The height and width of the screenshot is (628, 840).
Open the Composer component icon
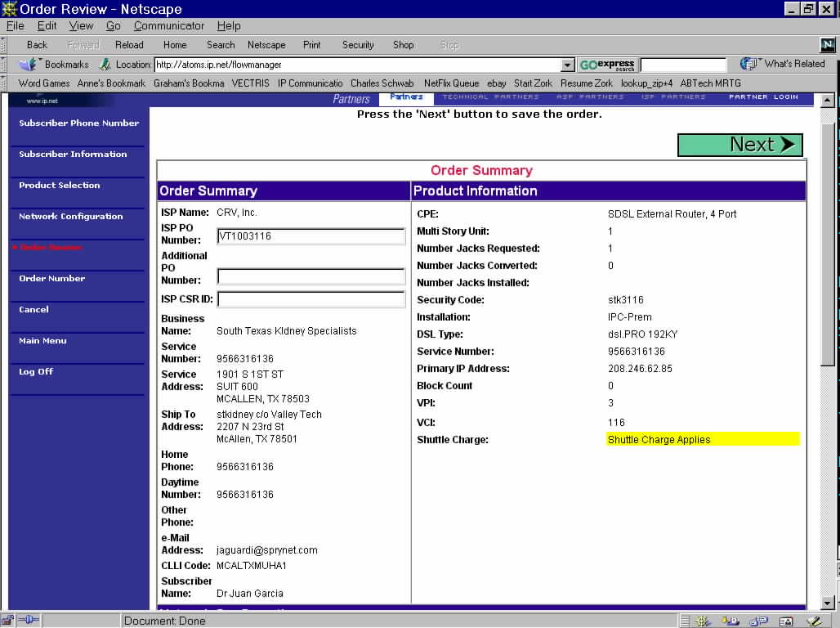(x=815, y=621)
